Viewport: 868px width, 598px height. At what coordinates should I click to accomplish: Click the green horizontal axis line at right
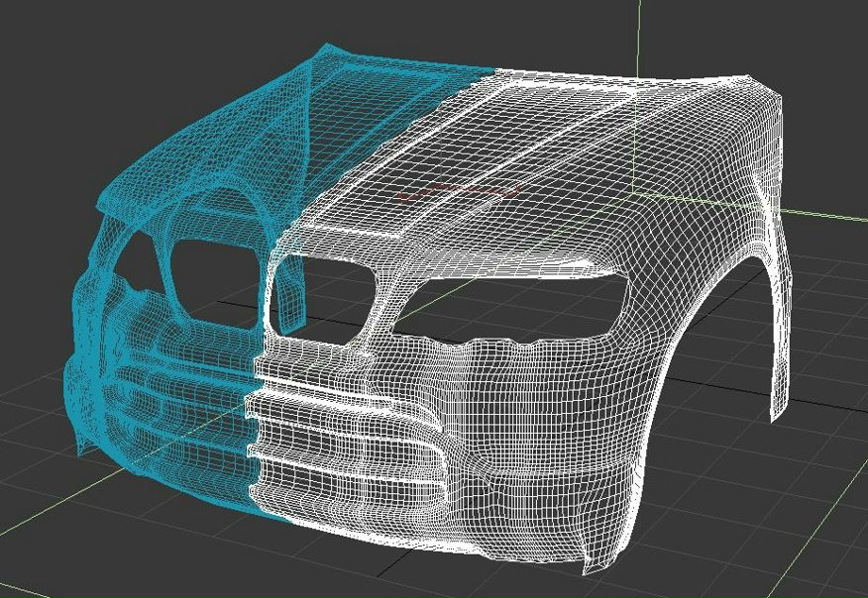[x=827, y=211]
